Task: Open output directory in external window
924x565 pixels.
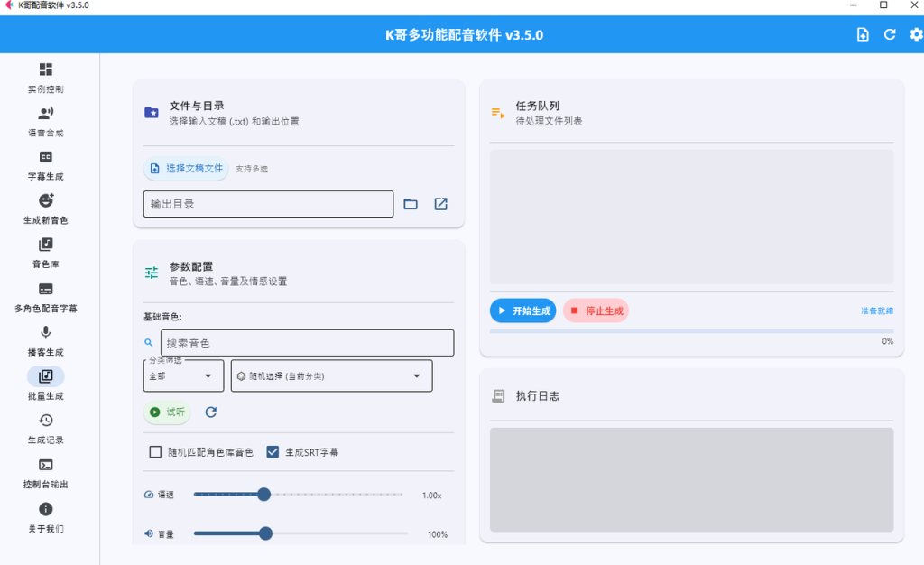Action: [440, 204]
